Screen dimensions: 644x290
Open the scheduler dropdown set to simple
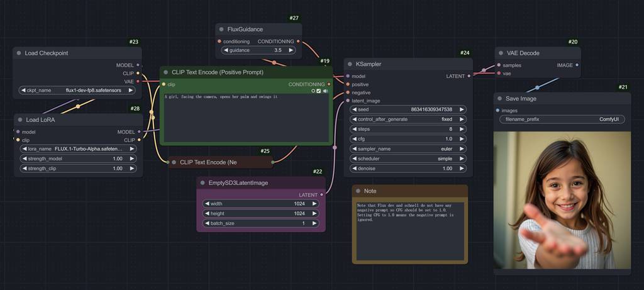pos(408,159)
